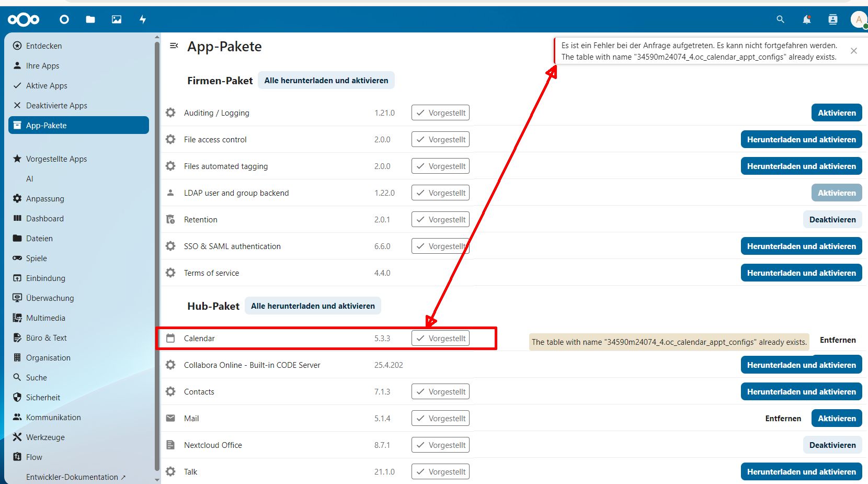
Task: Open the Files folder icon in header
Action: [x=90, y=19]
